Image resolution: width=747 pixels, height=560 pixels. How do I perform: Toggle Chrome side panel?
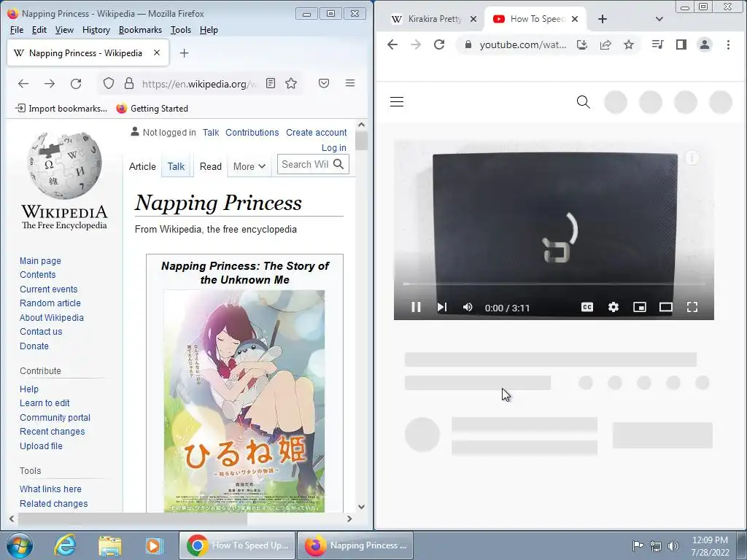click(x=681, y=44)
